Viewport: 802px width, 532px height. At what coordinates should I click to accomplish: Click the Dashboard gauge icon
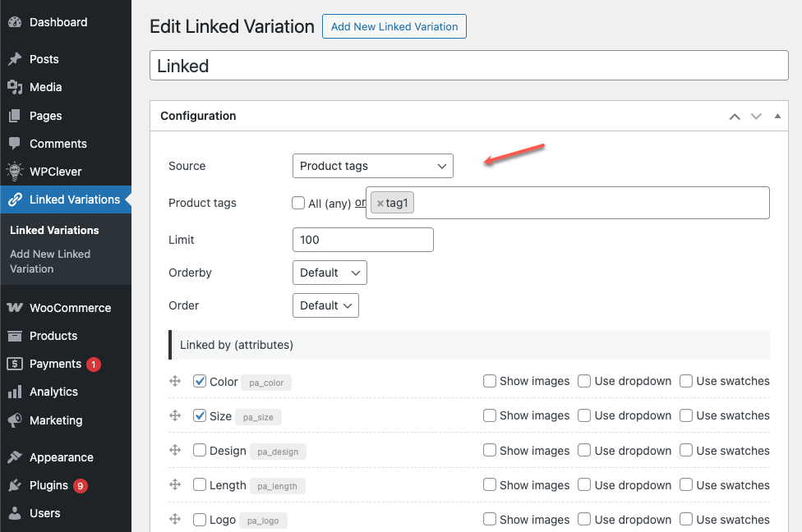(15, 22)
